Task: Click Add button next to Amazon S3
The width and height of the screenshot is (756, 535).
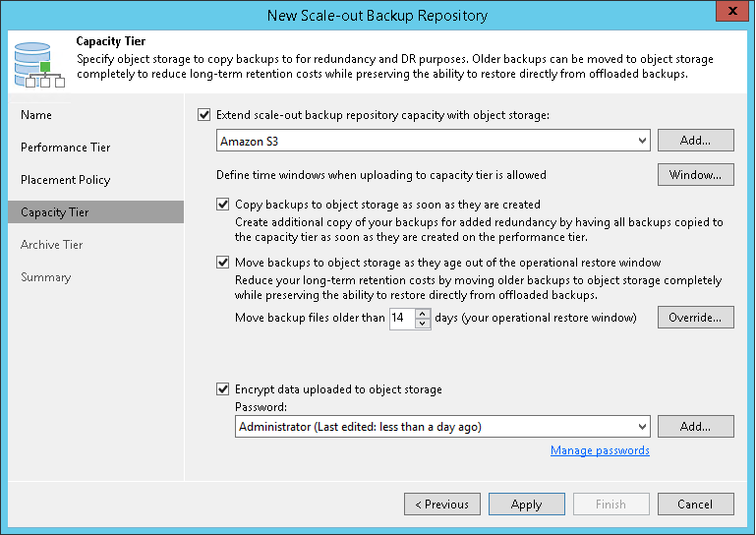Action: 695,141
